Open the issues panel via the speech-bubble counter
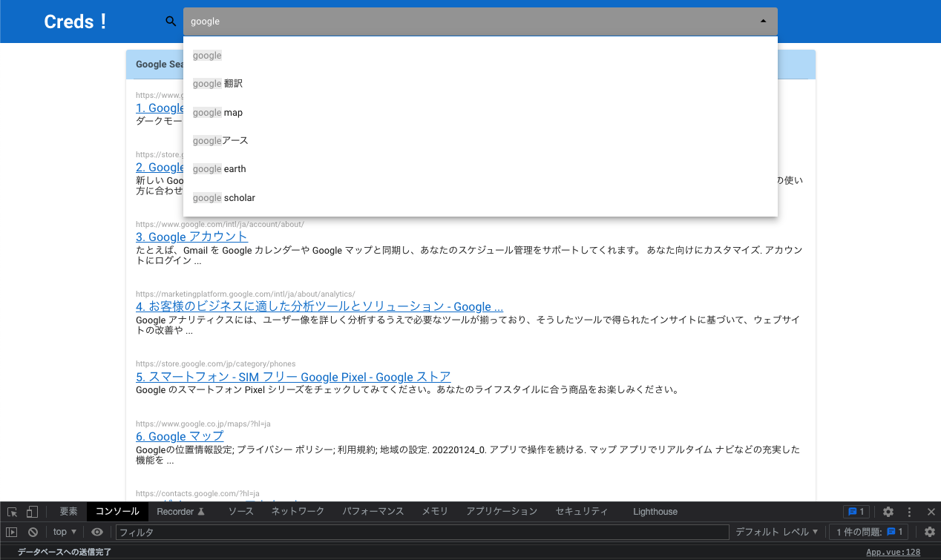Image resolution: width=941 pixels, height=560 pixels. click(856, 511)
